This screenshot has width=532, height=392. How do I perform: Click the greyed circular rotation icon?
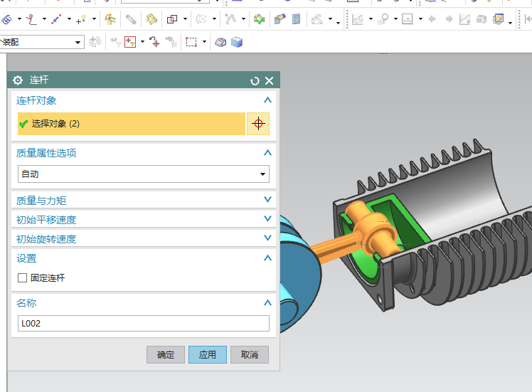[x=201, y=19]
